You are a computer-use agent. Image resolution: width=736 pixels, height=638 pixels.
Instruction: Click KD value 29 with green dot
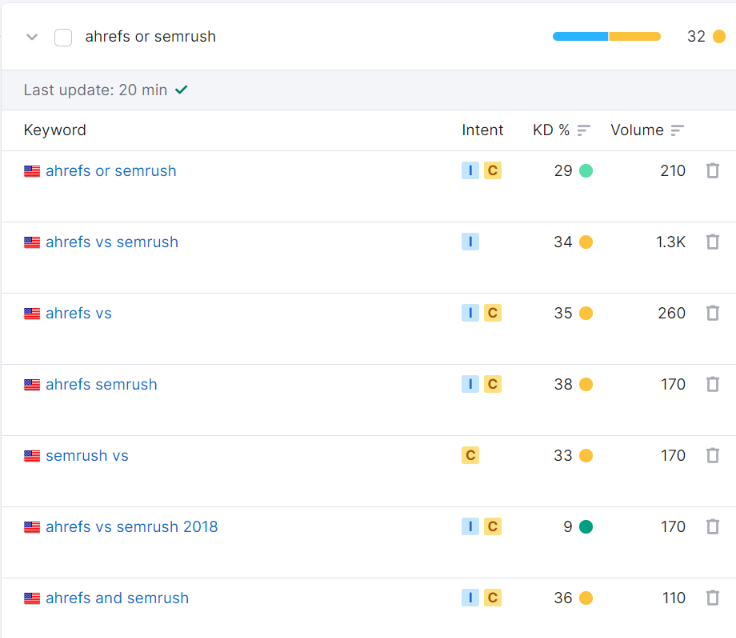(x=563, y=170)
